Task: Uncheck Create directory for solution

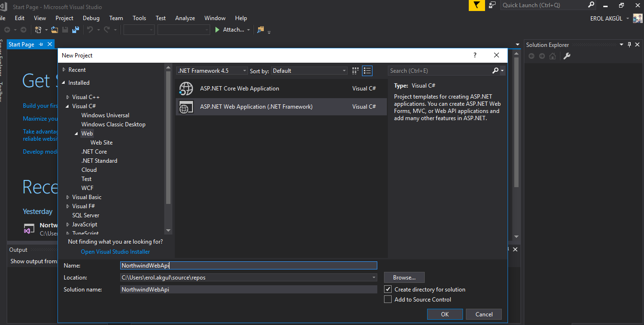Action: click(388, 289)
